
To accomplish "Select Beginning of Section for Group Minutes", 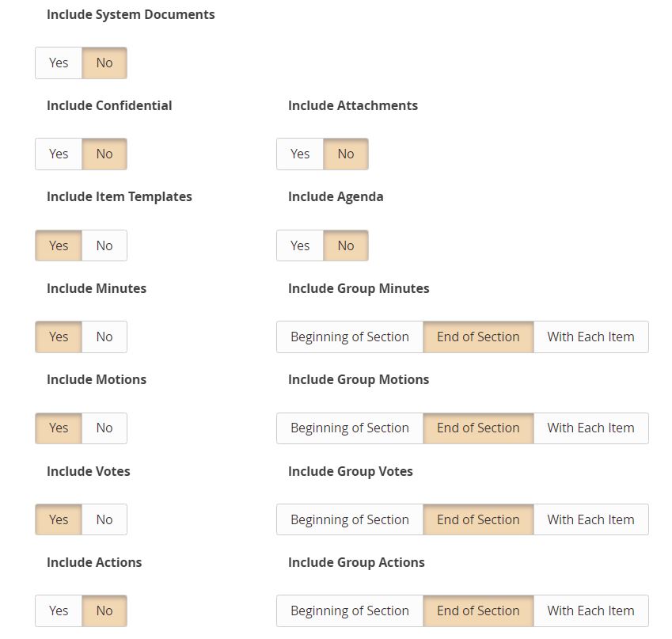I will click(350, 337).
